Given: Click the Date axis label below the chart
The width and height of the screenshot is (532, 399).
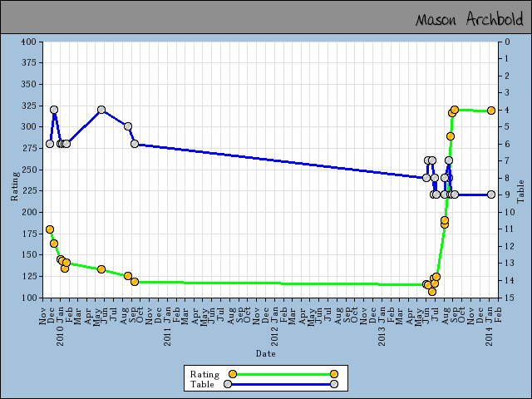Looking at the screenshot, I should click(266, 353).
